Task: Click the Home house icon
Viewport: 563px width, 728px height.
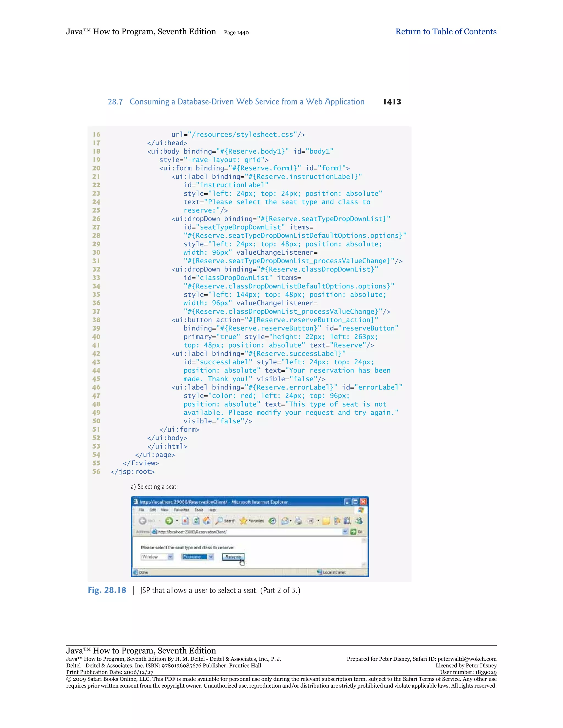Action: coord(207,521)
